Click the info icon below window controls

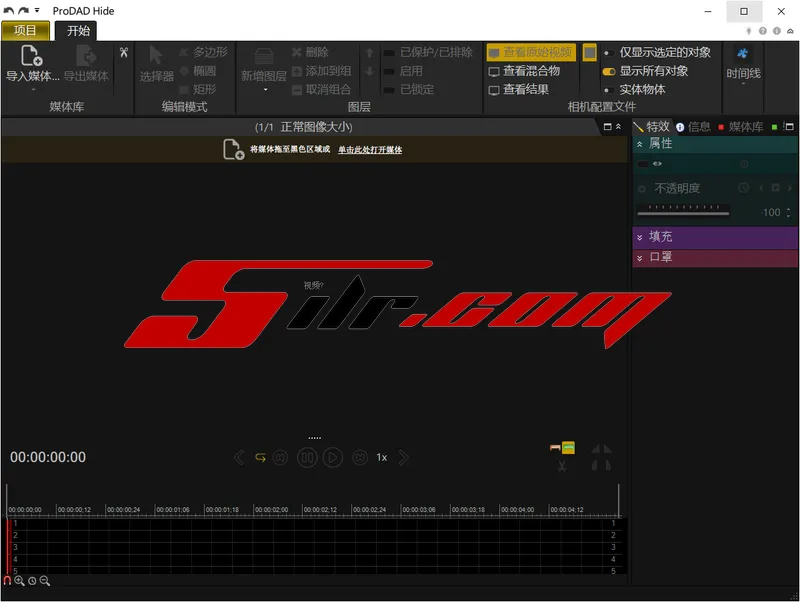coord(777,31)
